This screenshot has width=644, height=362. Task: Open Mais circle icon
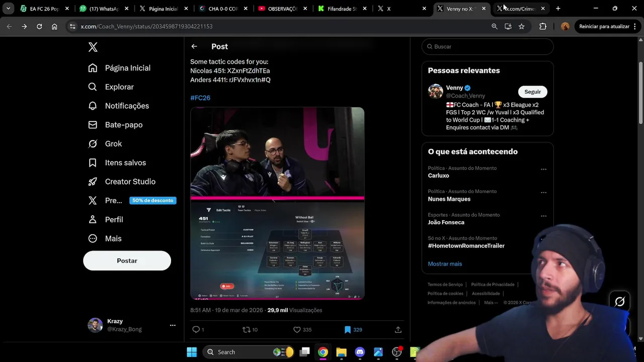click(93, 239)
